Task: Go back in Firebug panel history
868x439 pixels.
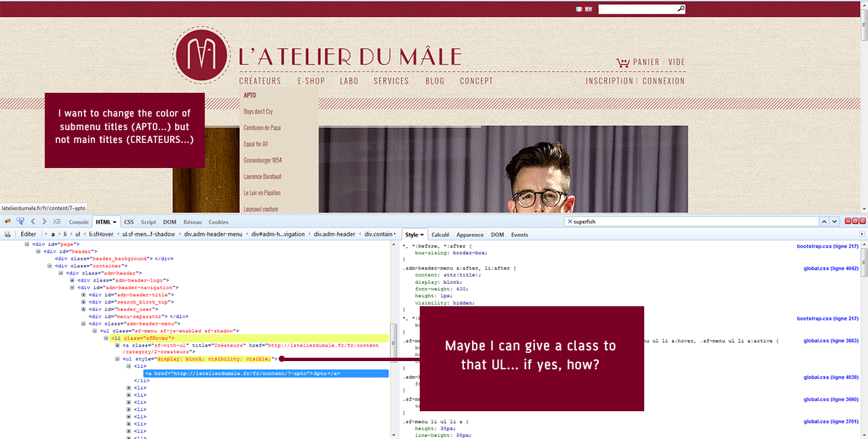Action: tap(33, 222)
